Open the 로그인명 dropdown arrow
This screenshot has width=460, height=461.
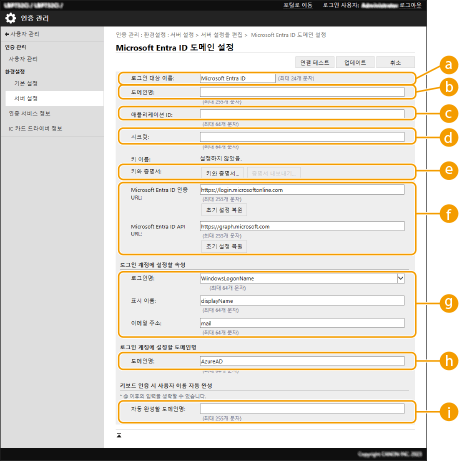coord(401,278)
